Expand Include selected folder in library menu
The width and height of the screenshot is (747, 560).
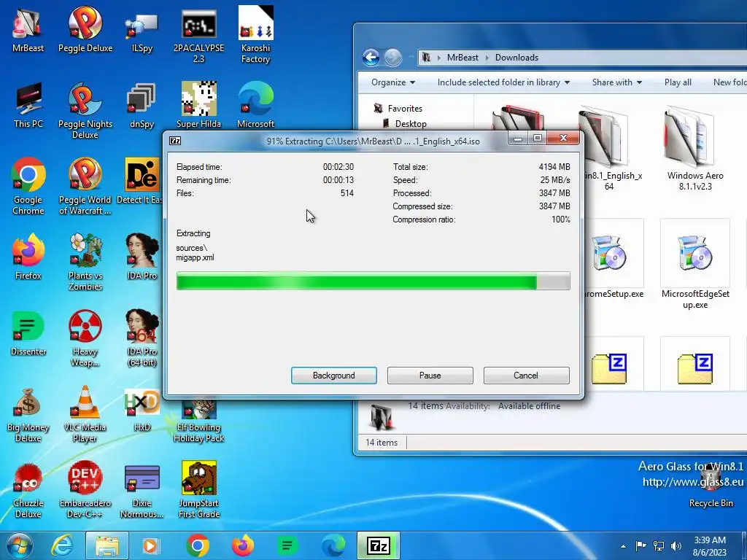[x=503, y=82]
